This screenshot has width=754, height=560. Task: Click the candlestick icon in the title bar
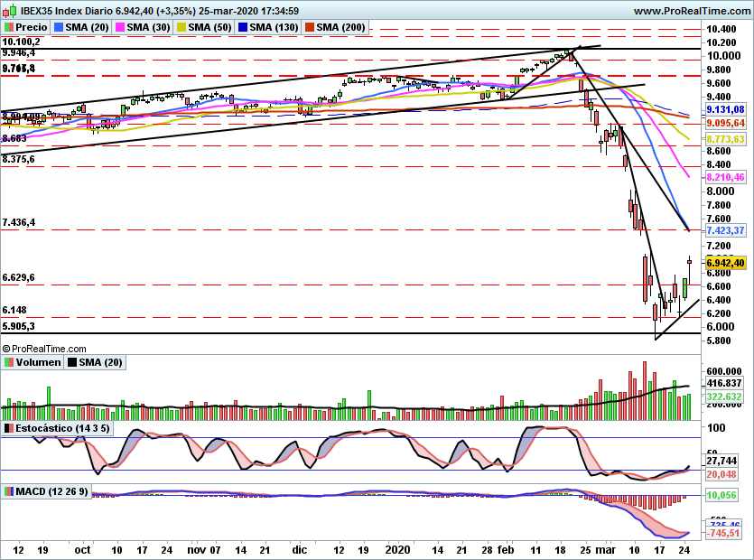(11, 11)
